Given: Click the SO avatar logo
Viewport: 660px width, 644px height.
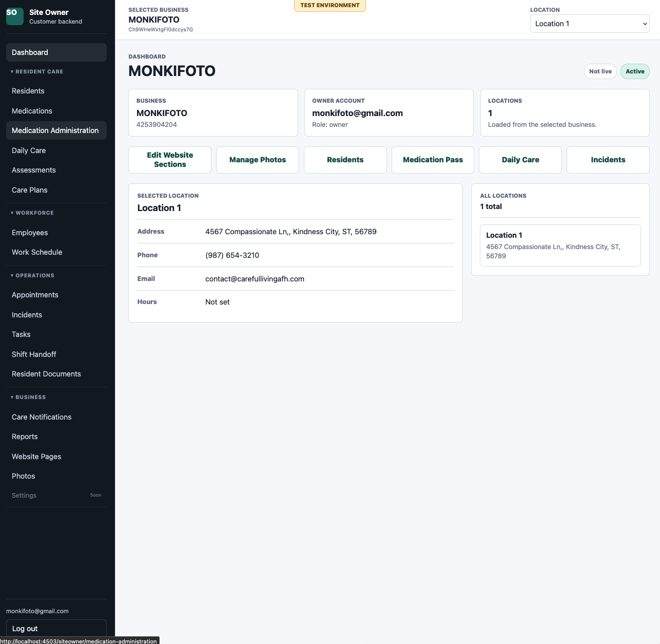Looking at the screenshot, I should pyautogui.click(x=15, y=16).
